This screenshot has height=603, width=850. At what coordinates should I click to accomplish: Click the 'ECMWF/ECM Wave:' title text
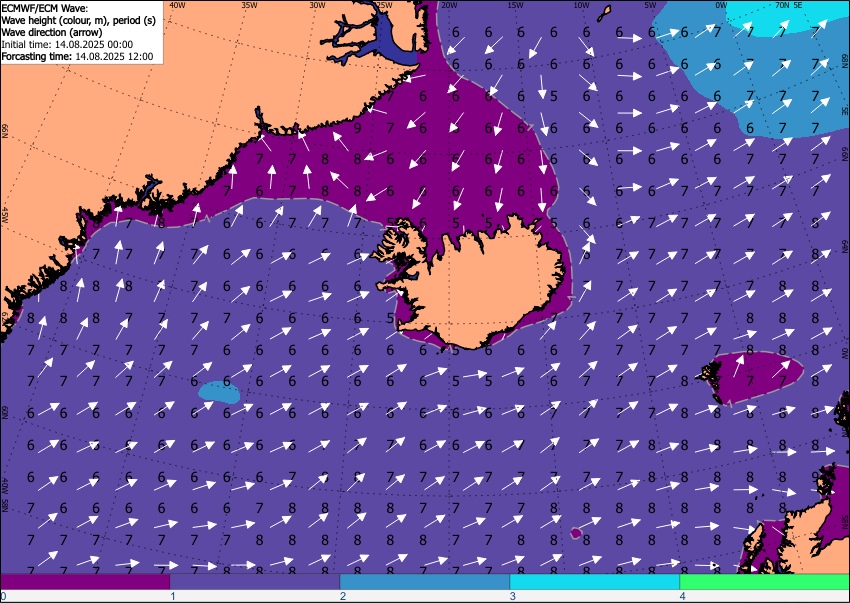45,9
